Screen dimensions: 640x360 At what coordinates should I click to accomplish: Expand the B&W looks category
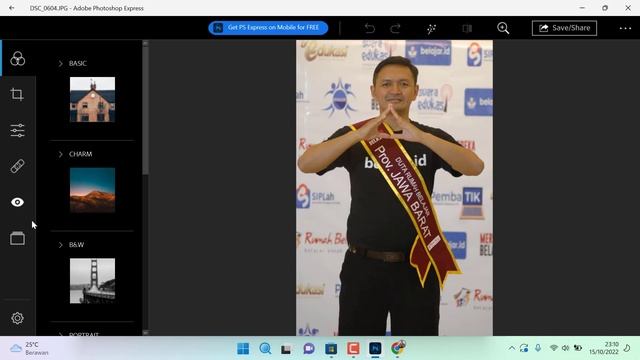(x=60, y=244)
